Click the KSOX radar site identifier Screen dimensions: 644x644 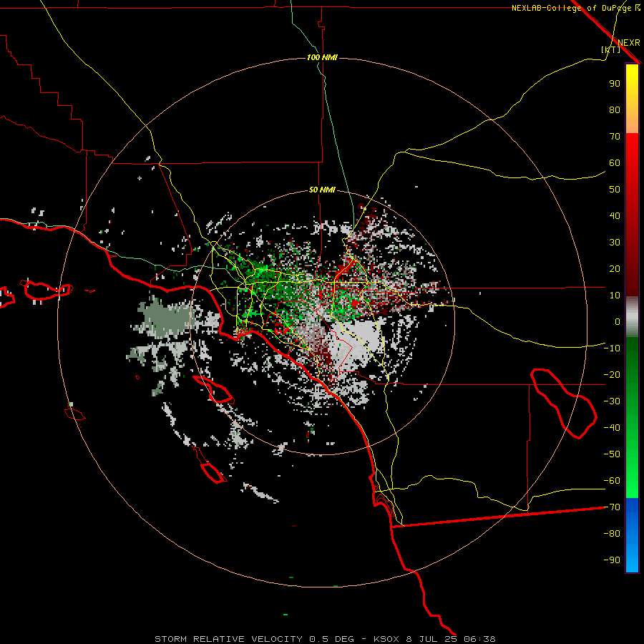pyautogui.click(x=386, y=639)
